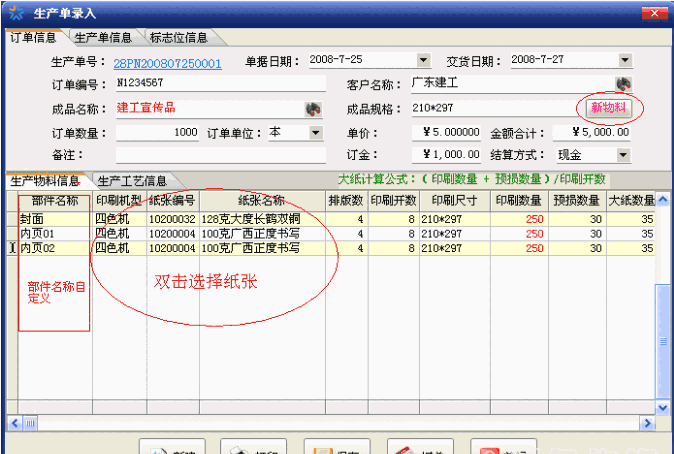Viewport: 674px width, 454px height.
Task: Click the 订单编号 input field
Action: click(x=221, y=83)
